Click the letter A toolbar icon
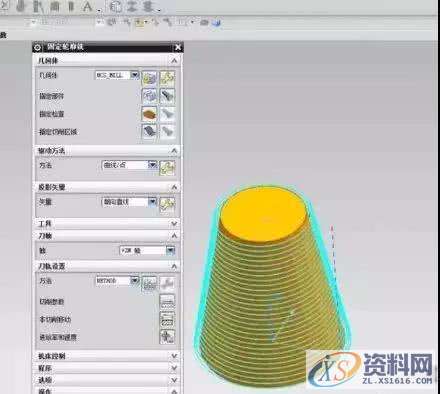Screen dimensions: 440x394 (x=87, y=7)
